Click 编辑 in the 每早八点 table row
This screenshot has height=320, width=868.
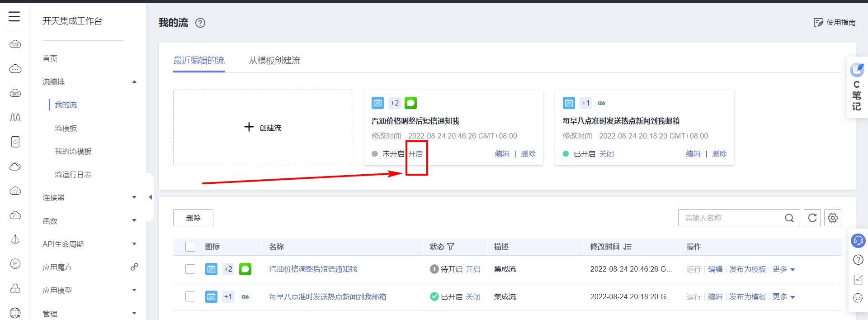(x=715, y=296)
